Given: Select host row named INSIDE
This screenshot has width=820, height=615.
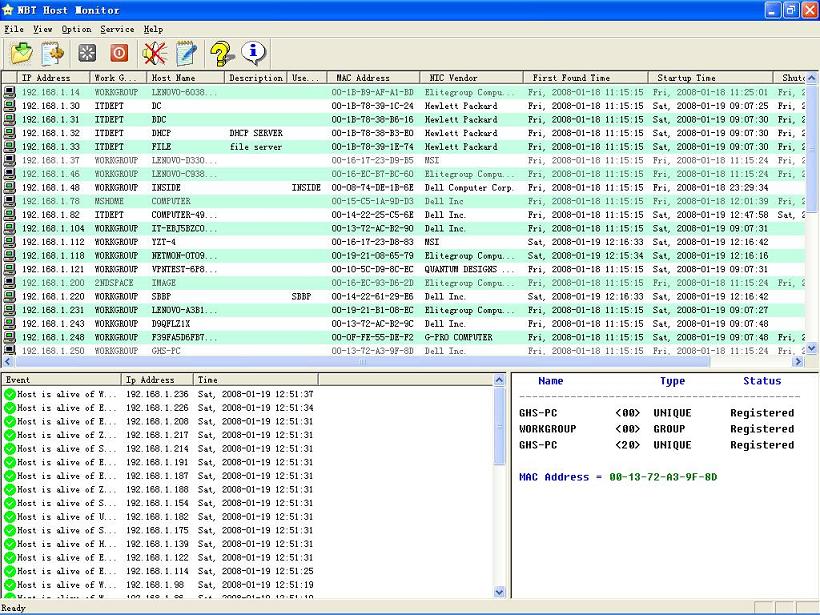Looking at the screenshot, I should pyautogui.click(x=166, y=188).
